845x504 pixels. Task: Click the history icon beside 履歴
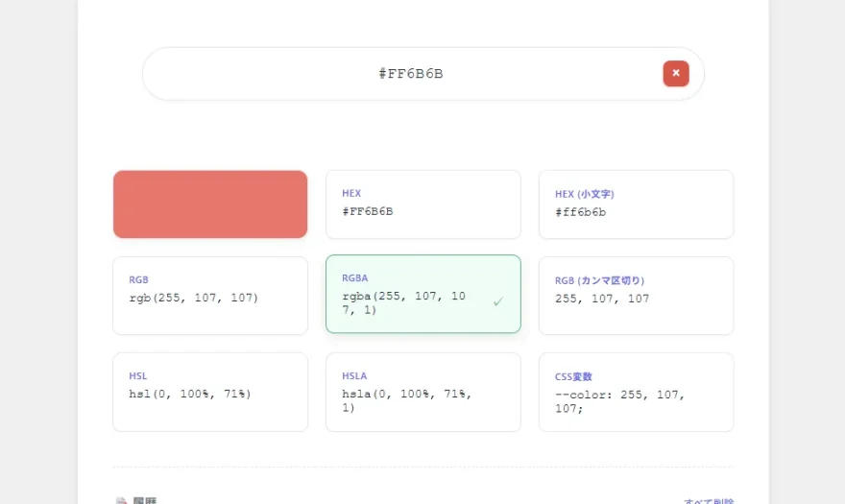[x=122, y=500]
